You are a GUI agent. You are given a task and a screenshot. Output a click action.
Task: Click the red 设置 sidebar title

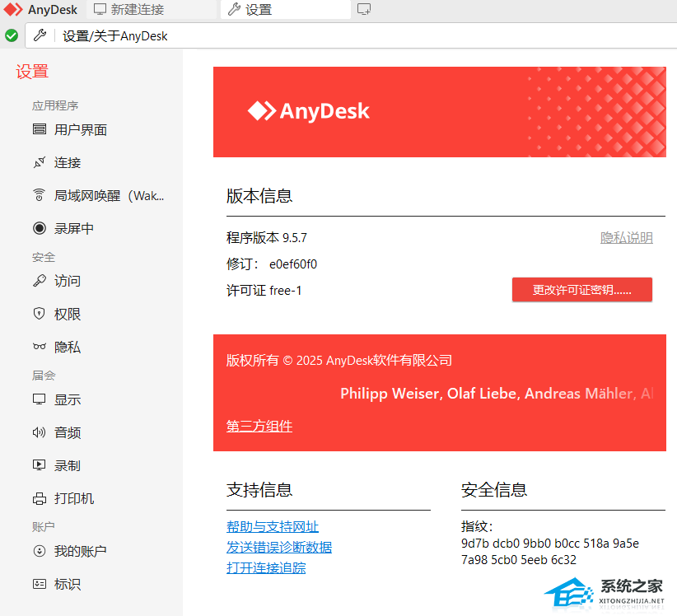coord(32,72)
